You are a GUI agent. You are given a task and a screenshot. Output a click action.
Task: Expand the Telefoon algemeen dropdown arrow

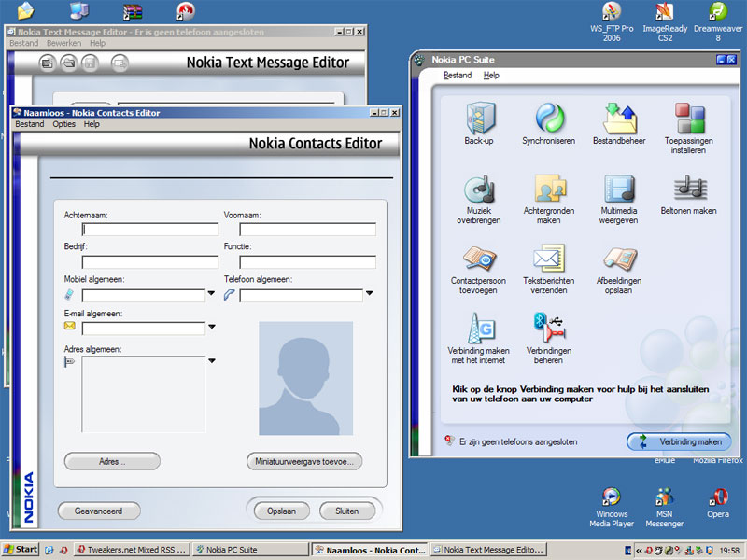pyautogui.click(x=369, y=293)
